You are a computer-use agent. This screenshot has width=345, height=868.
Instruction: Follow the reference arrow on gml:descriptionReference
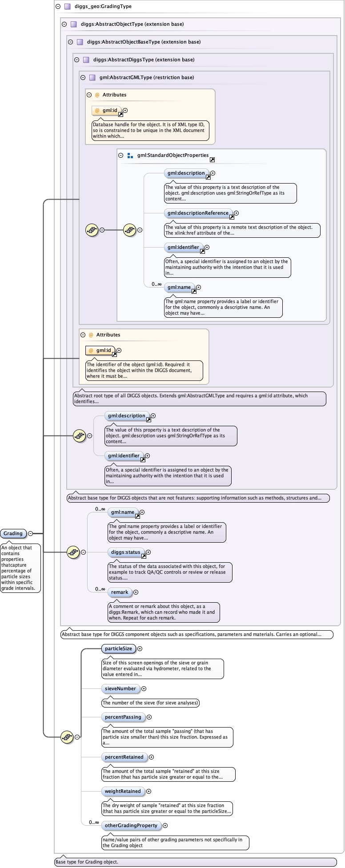[232, 217]
